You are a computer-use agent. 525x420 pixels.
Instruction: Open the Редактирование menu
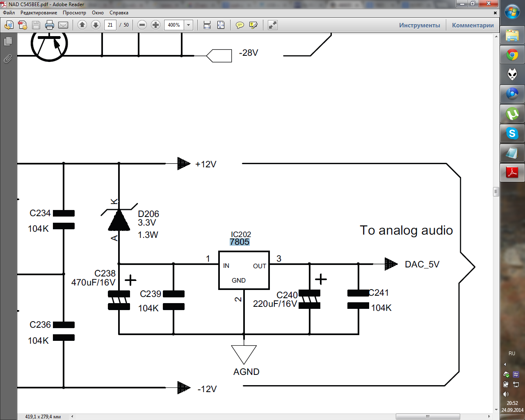[x=39, y=13]
